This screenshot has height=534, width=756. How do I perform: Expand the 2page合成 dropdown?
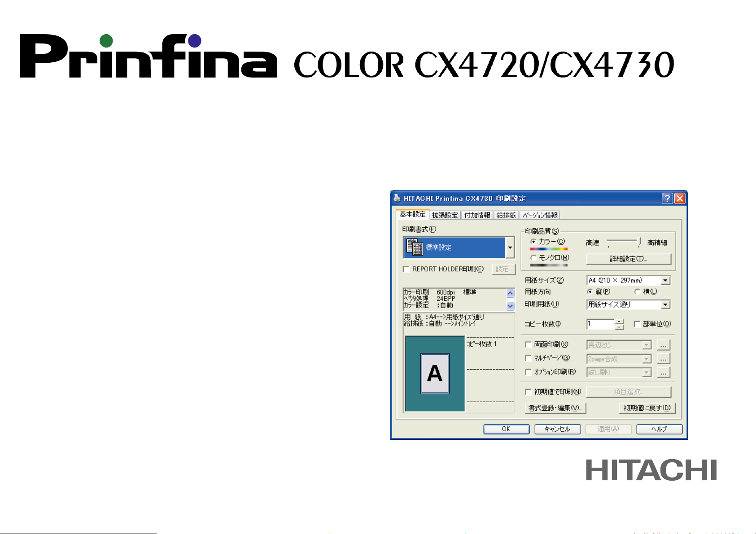point(647,359)
